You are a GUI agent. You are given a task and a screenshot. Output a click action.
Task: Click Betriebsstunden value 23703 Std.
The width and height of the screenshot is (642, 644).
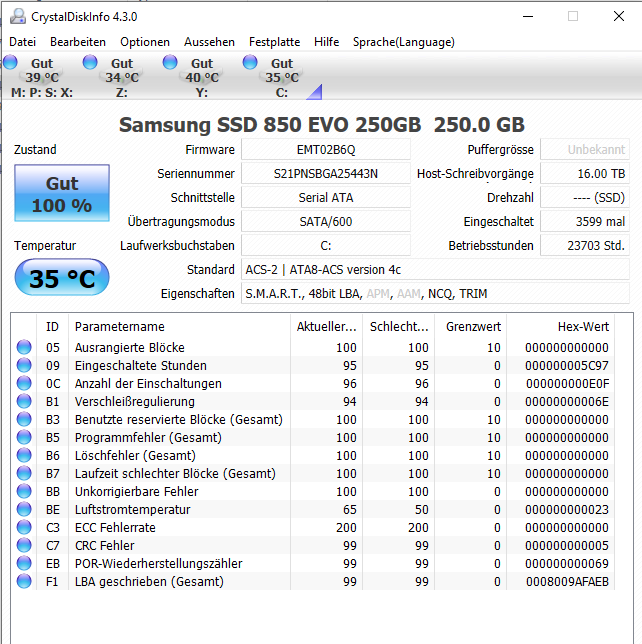pos(585,246)
